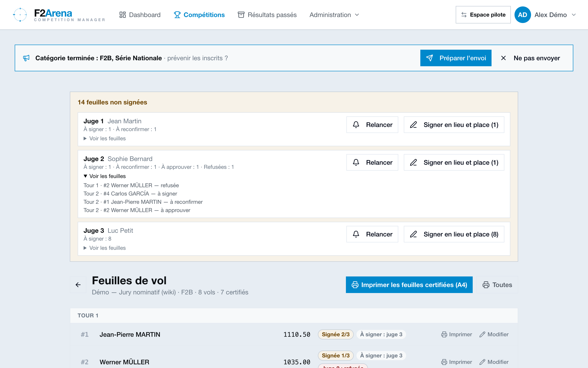
Task: Select 'Tour 1 · #2 Werner MÜLLER — refusée' line
Action: click(x=131, y=185)
